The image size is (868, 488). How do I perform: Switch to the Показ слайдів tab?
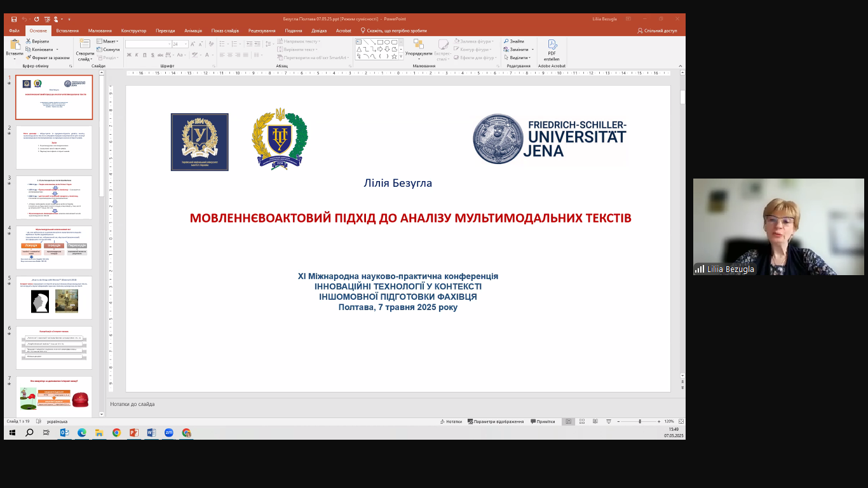226,30
